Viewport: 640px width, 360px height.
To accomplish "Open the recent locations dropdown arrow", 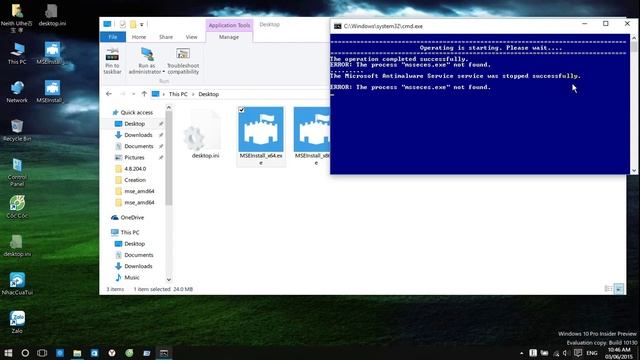I will point(133,94).
